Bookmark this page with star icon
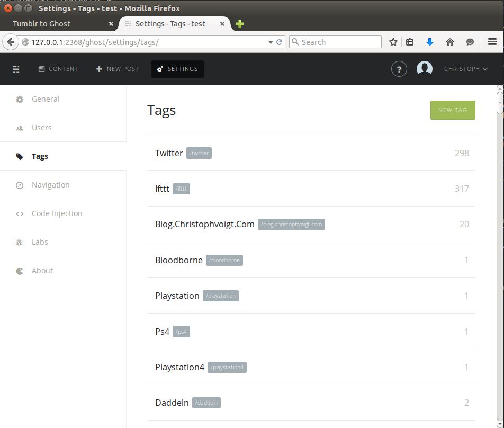This screenshot has width=504, height=428. (x=393, y=42)
